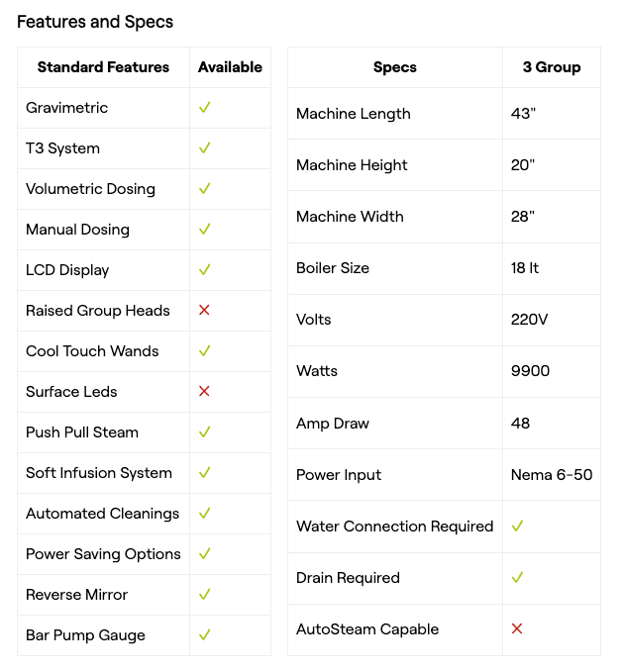Select the Volumetric Dosing feature row label
The image size is (624, 672).
[x=90, y=189]
